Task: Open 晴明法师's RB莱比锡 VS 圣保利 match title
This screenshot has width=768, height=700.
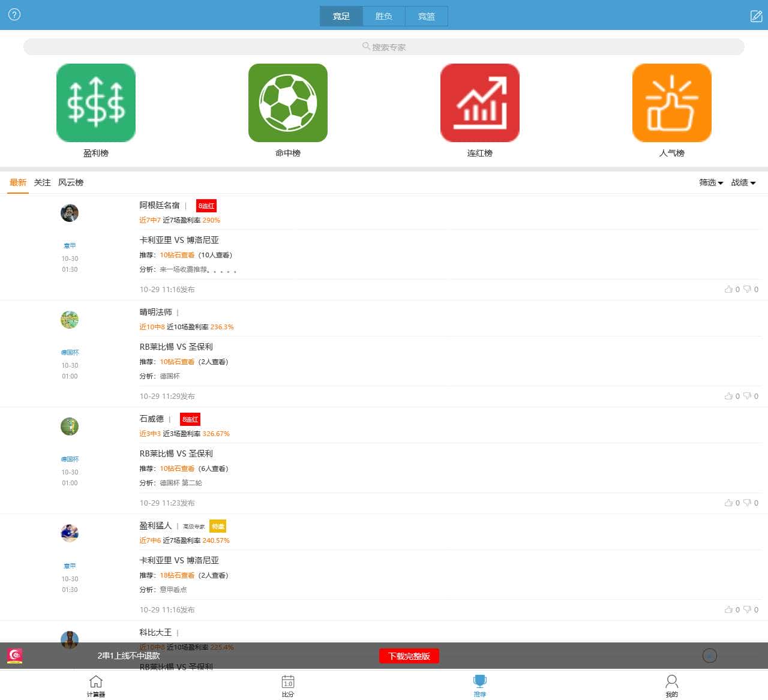Action: point(176,347)
